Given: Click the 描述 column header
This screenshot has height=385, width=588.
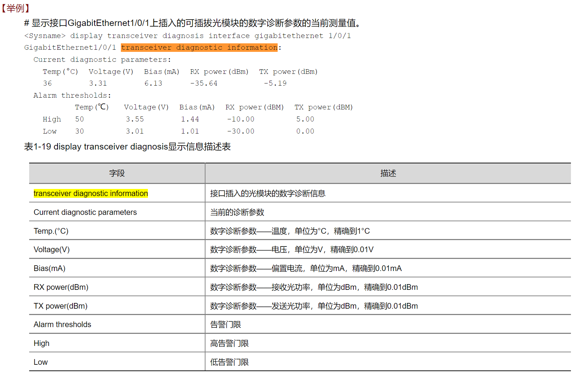Looking at the screenshot, I should point(388,173).
